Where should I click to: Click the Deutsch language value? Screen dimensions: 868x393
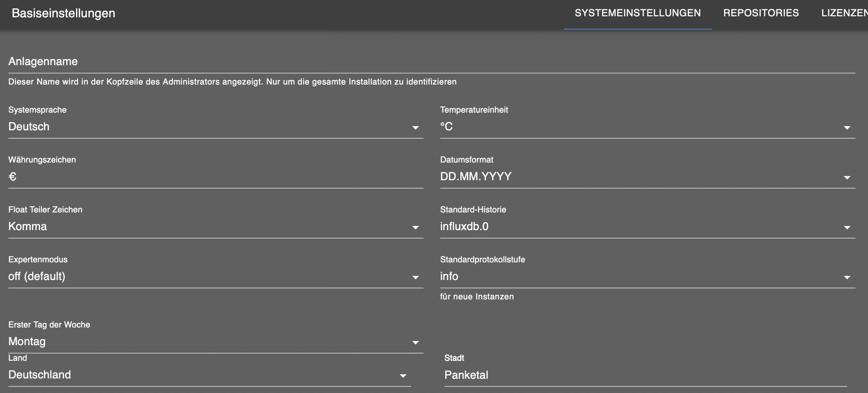pyautogui.click(x=29, y=127)
